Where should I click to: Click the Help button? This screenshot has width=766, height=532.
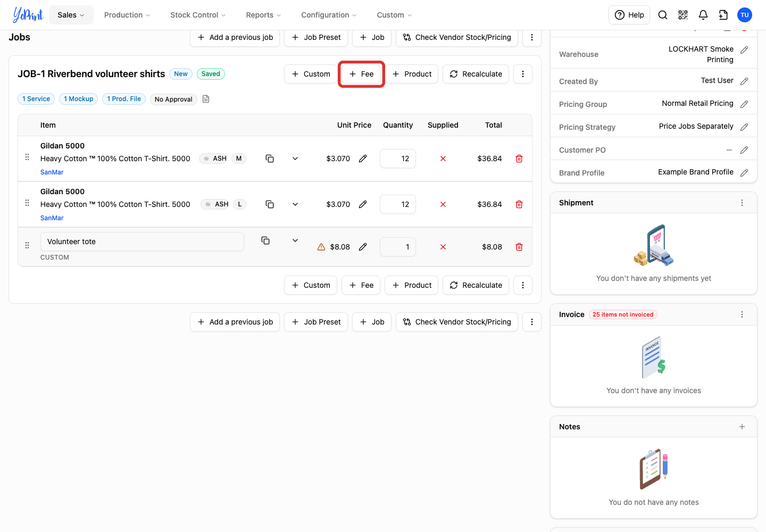(630, 15)
